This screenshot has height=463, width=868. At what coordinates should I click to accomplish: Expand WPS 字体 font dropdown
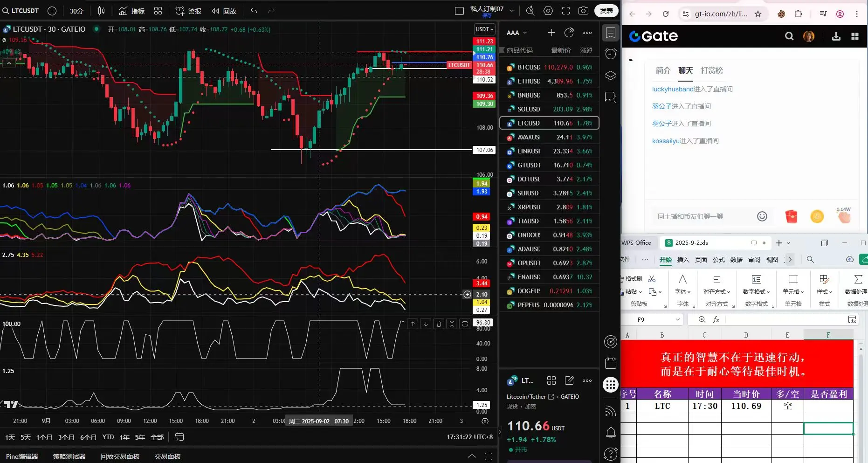pyautogui.click(x=682, y=292)
